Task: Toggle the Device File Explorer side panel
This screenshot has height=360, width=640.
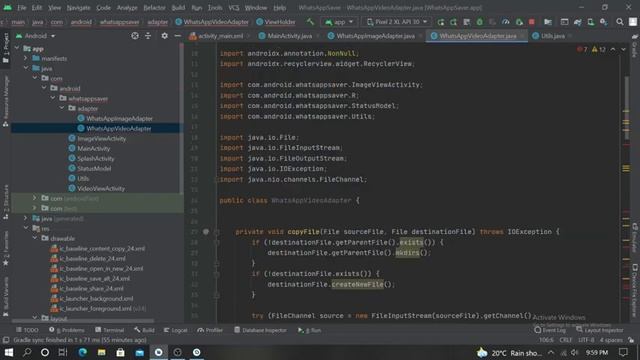Action: (x=635, y=290)
